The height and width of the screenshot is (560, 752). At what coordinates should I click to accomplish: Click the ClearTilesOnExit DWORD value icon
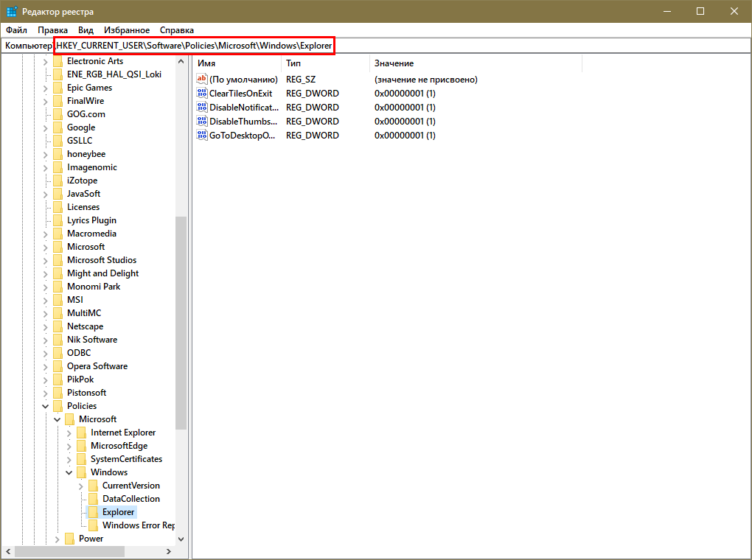203,94
